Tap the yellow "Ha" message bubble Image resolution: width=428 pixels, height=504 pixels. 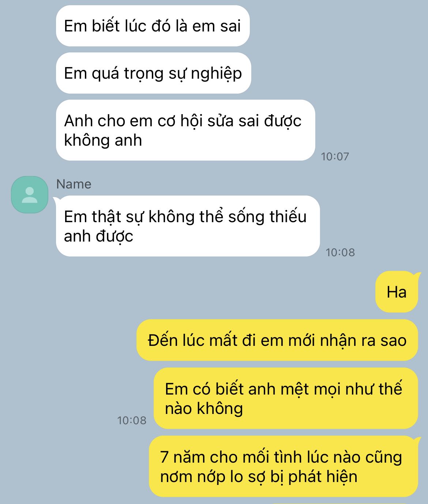[397, 292]
